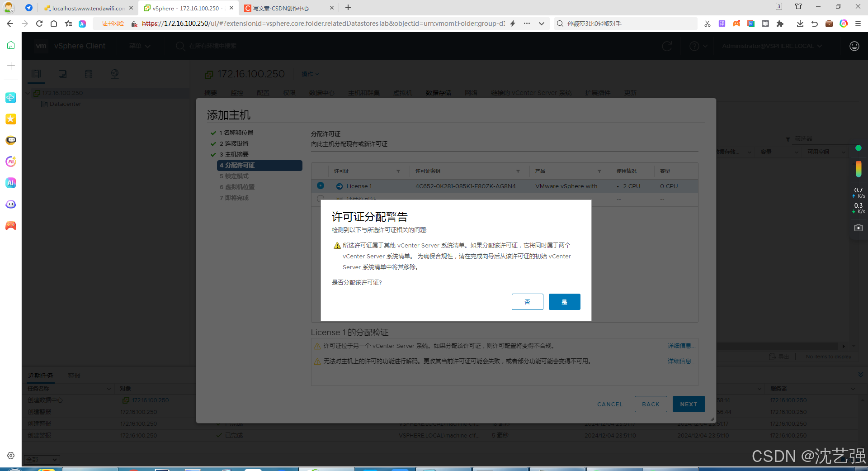Viewport: 868px width, 471px height.
Task: Switch to the 网络 tab
Action: coord(471,93)
